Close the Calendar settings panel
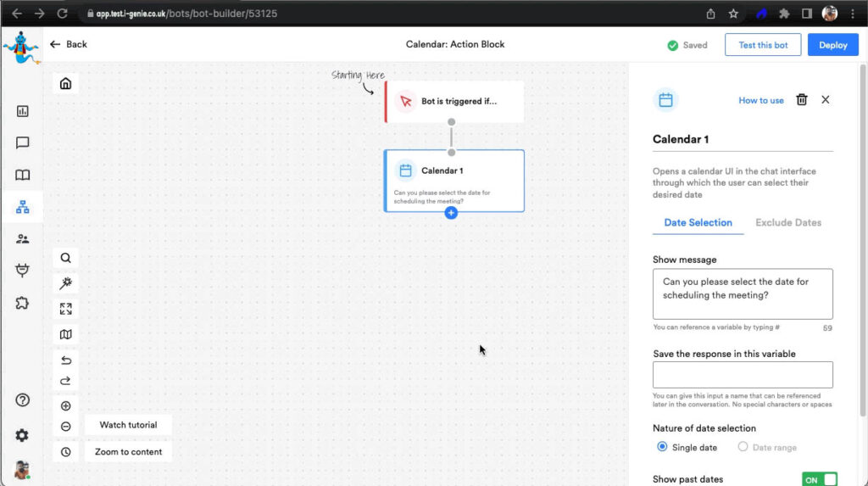 [826, 100]
